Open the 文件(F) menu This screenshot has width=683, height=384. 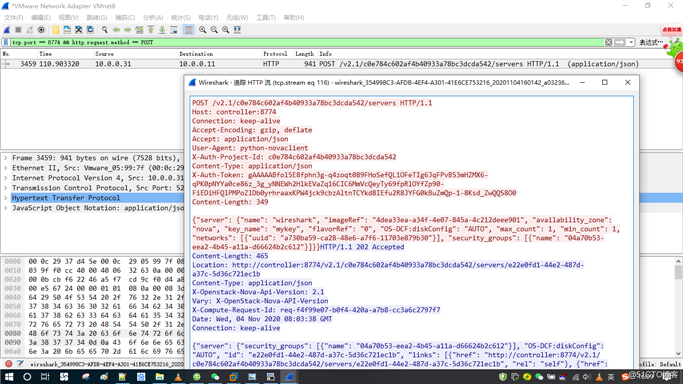[14, 17]
